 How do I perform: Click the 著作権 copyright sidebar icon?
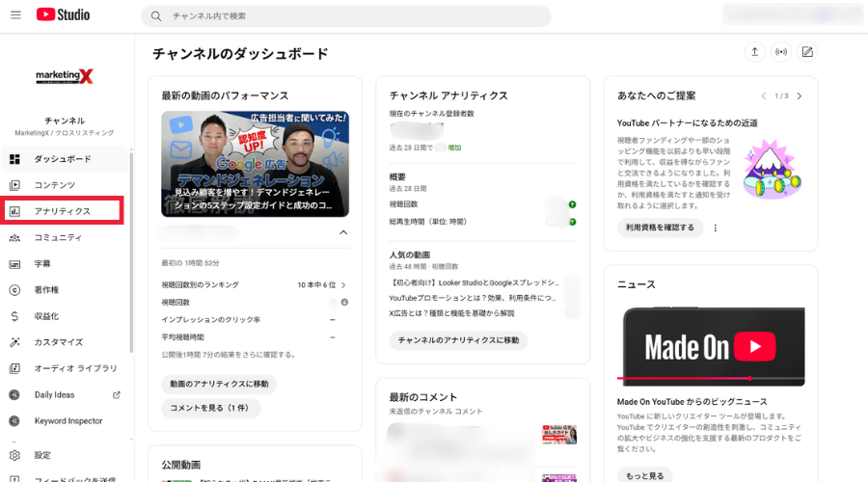[x=14, y=289]
